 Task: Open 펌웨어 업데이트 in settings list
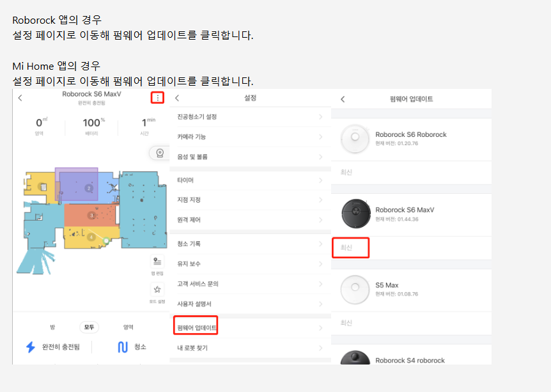coord(250,328)
